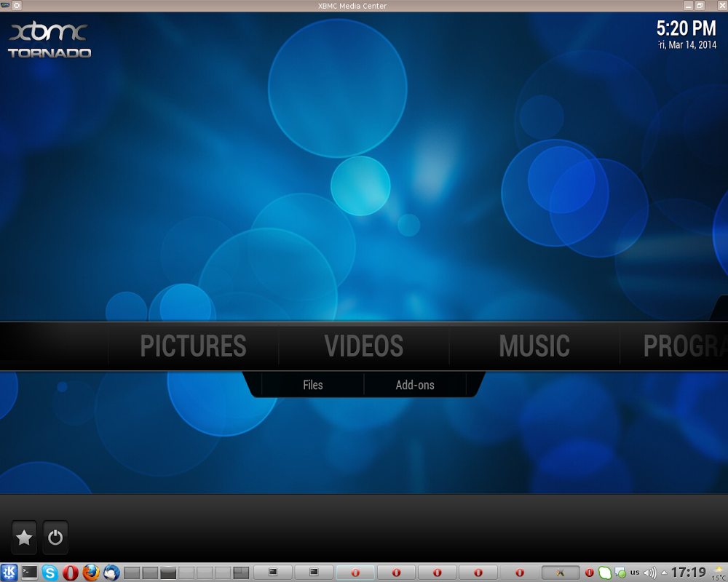The height and width of the screenshot is (582, 728).
Task: Select the partly visible PROGRAMS menu item
Action: pyautogui.click(x=685, y=346)
